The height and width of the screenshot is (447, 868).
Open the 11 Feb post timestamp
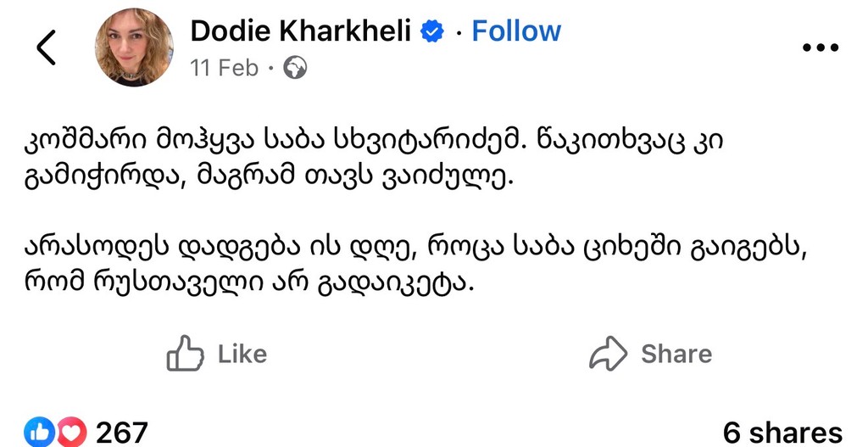pyautogui.click(x=225, y=68)
